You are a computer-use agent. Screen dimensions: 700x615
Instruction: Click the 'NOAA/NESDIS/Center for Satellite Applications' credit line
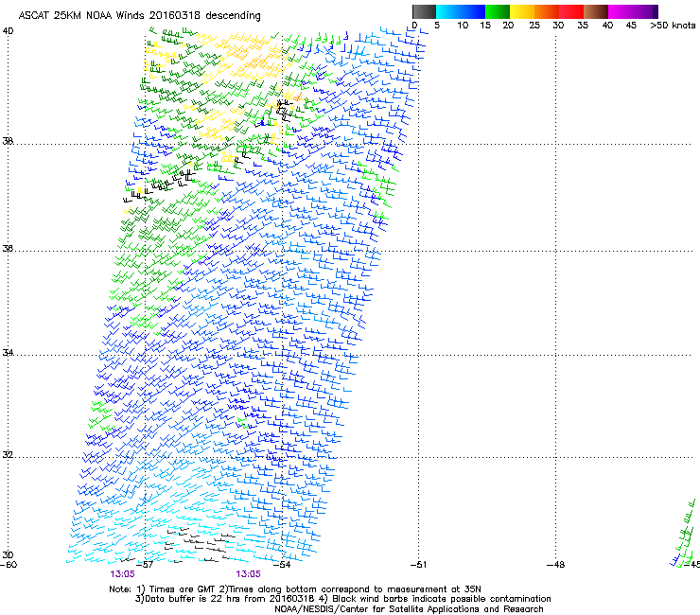[409, 609]
